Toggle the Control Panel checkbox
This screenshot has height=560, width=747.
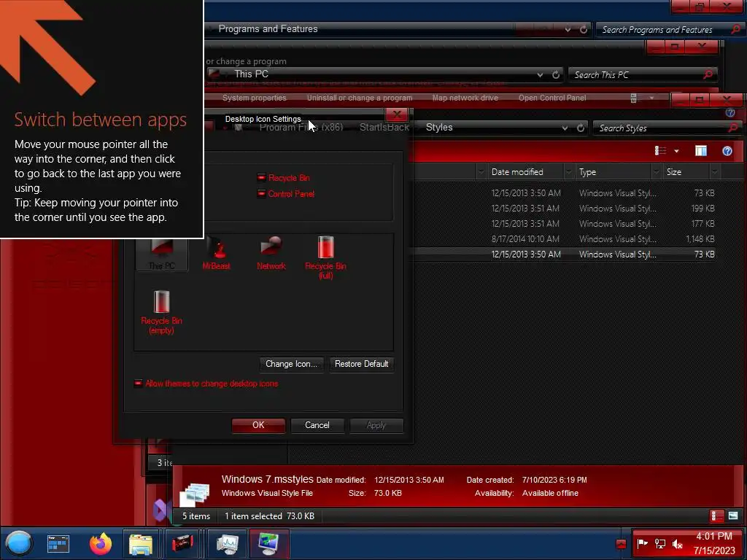click(x=261, y=193)
